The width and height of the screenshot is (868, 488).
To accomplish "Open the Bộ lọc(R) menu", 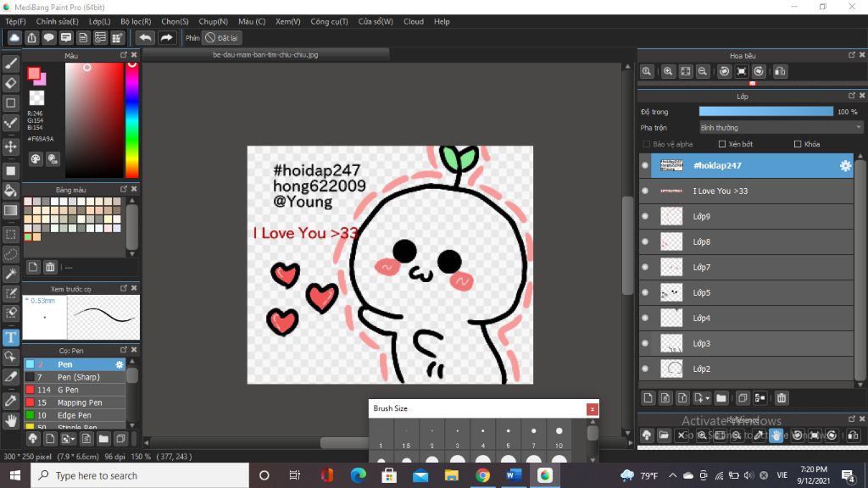I will click(x=136, y=21).
